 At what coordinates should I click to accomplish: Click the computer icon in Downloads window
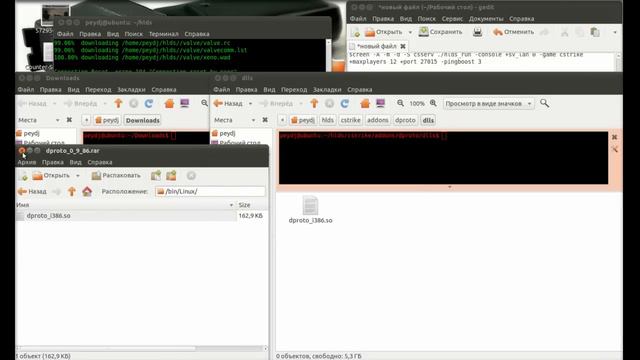pos(185,104)
